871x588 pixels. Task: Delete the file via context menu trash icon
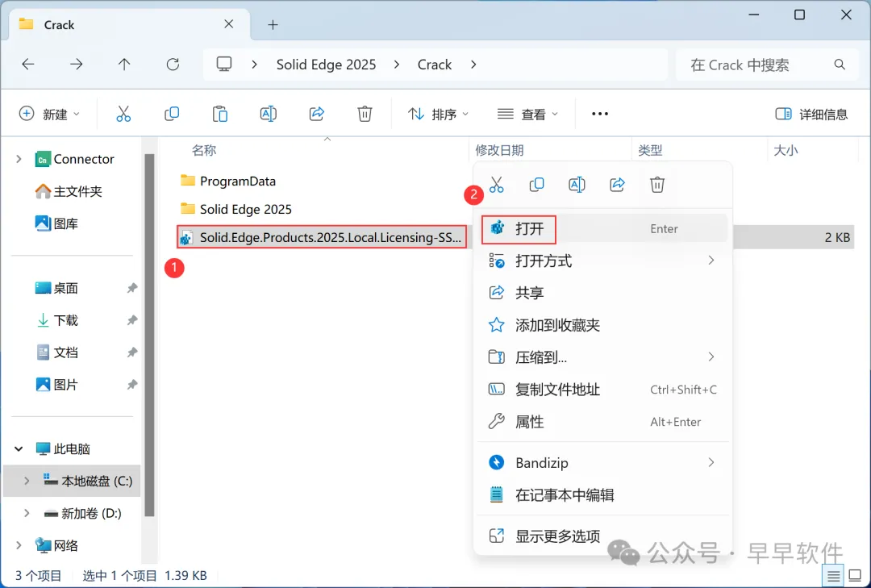pos(657,185)
